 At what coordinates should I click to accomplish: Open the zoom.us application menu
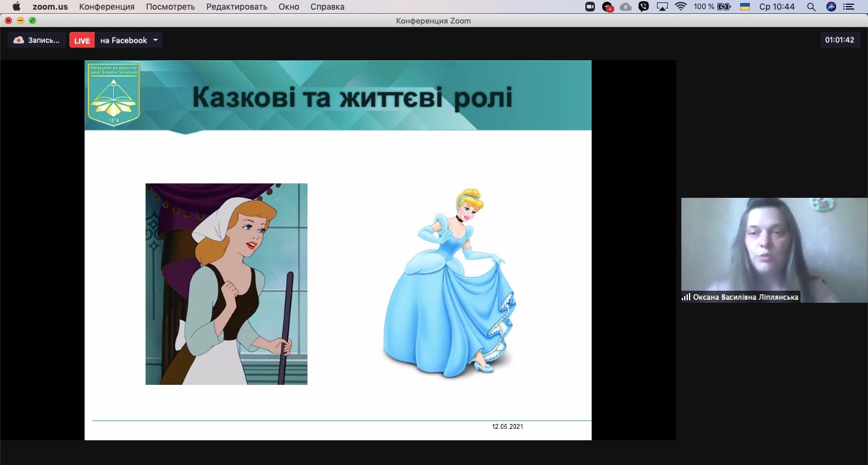(50, 7)
